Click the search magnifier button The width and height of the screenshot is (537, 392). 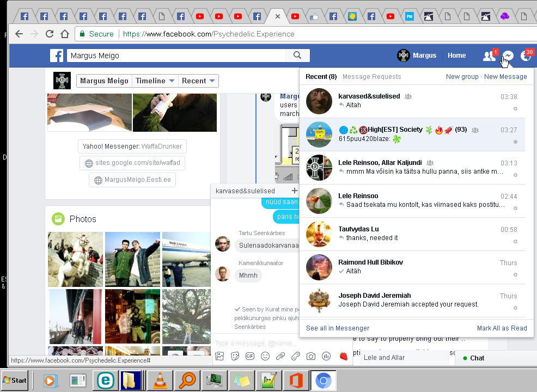tap(297, 55)
